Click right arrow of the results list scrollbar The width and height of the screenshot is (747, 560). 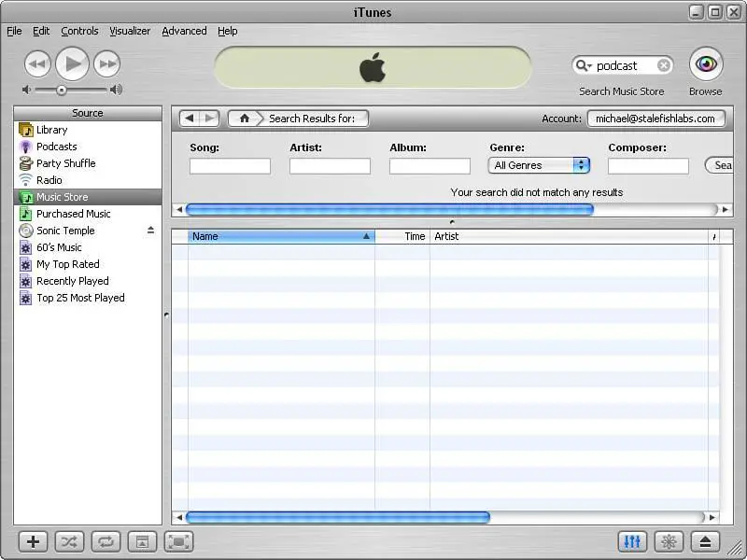712,517
